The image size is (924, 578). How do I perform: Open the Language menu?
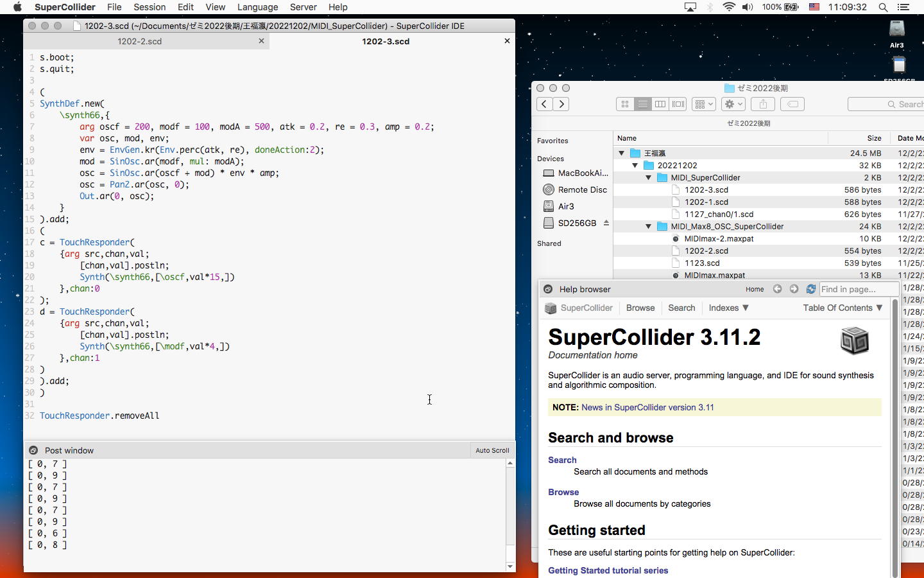tap(257, 7)
